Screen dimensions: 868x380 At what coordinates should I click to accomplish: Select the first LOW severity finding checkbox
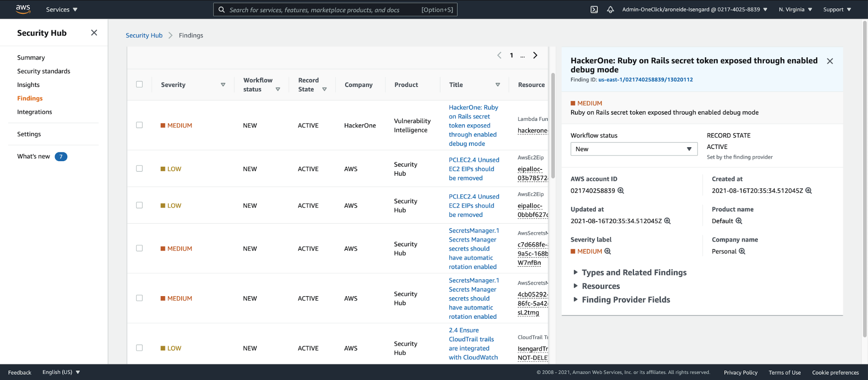(139, 169)
